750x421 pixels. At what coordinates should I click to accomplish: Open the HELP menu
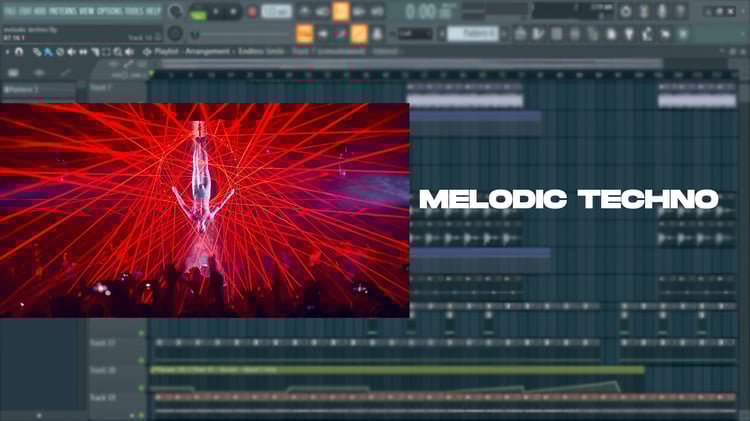[153, 11]
